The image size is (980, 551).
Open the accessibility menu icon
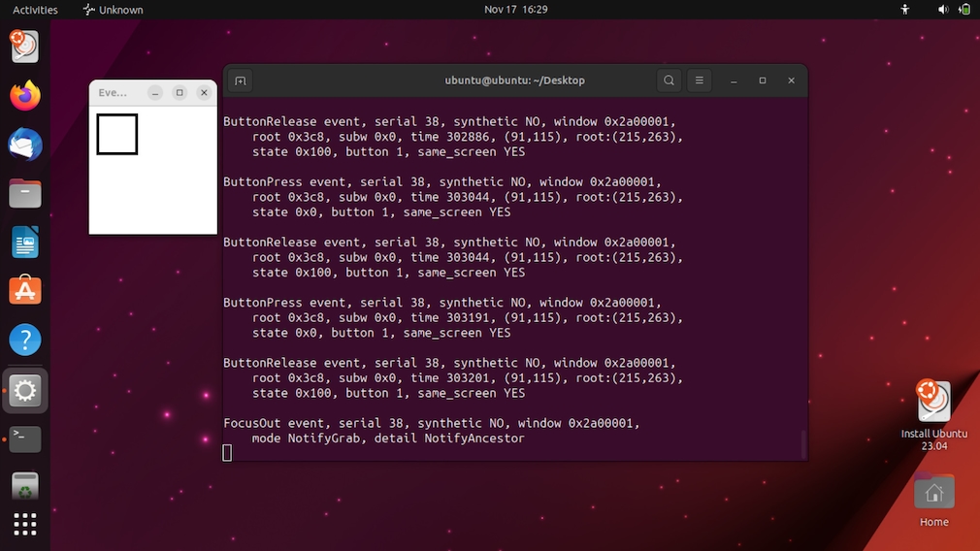(x=905, y=10)
